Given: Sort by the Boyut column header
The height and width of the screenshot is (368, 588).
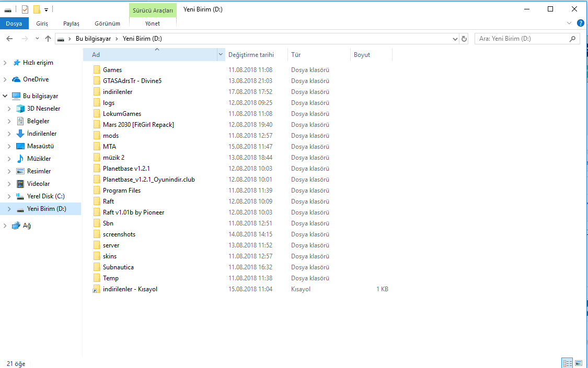Looking at the screenshot, I should tap(371, 55).
